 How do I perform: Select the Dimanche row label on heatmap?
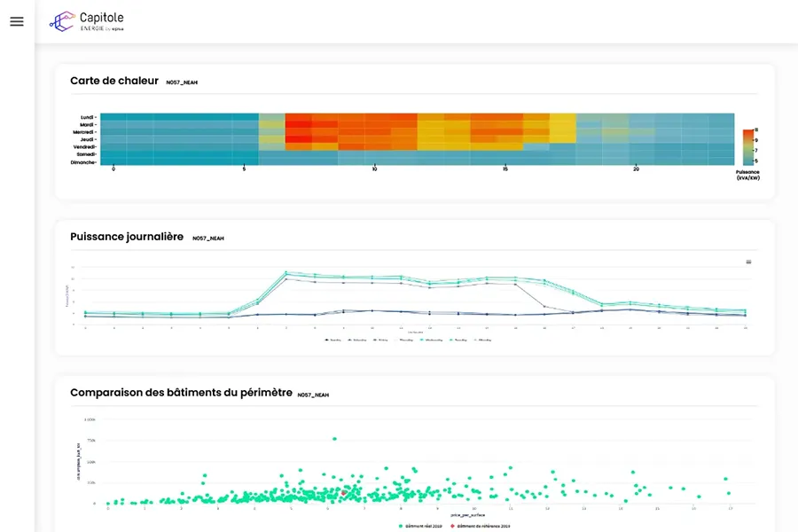point(83,162)
